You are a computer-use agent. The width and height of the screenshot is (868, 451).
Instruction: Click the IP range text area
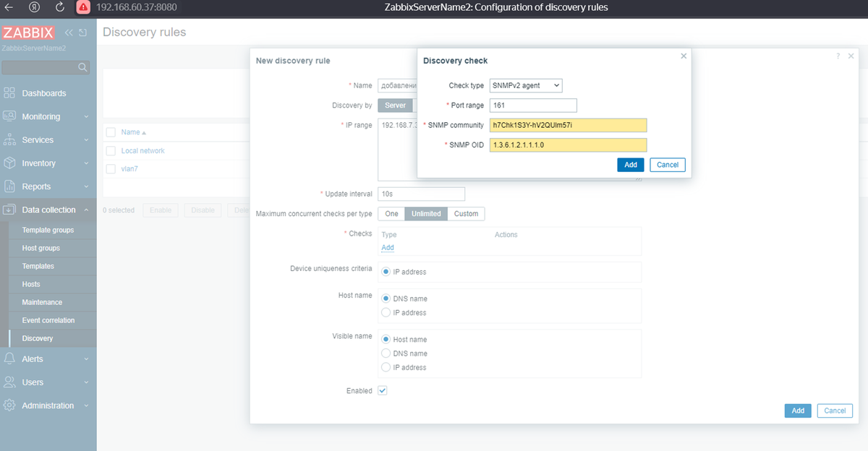pos(397,150)
